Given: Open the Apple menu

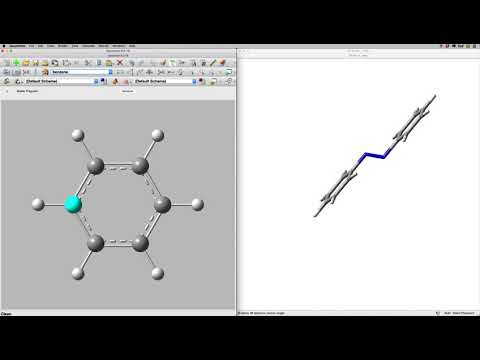Looking at the screenshot, I should 4,46.
